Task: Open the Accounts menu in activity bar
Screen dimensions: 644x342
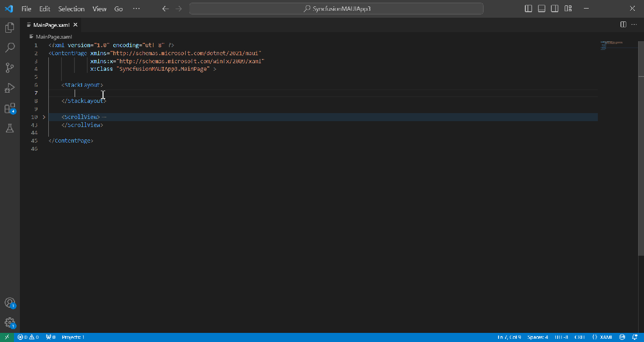Action: coord(10,303)
